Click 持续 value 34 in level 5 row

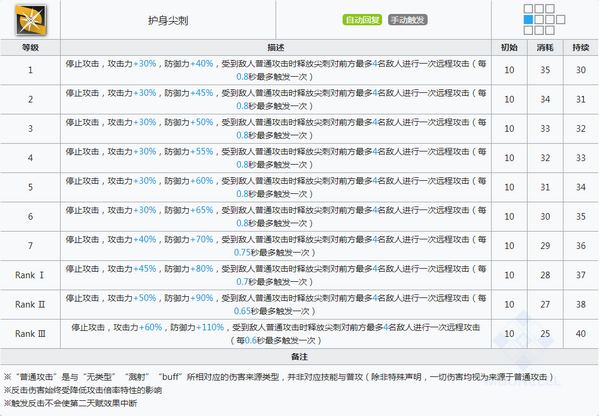pos(581,187)
